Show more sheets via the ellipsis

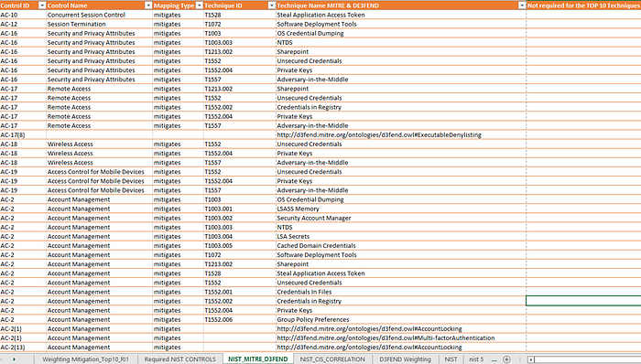tap(494, 359)
